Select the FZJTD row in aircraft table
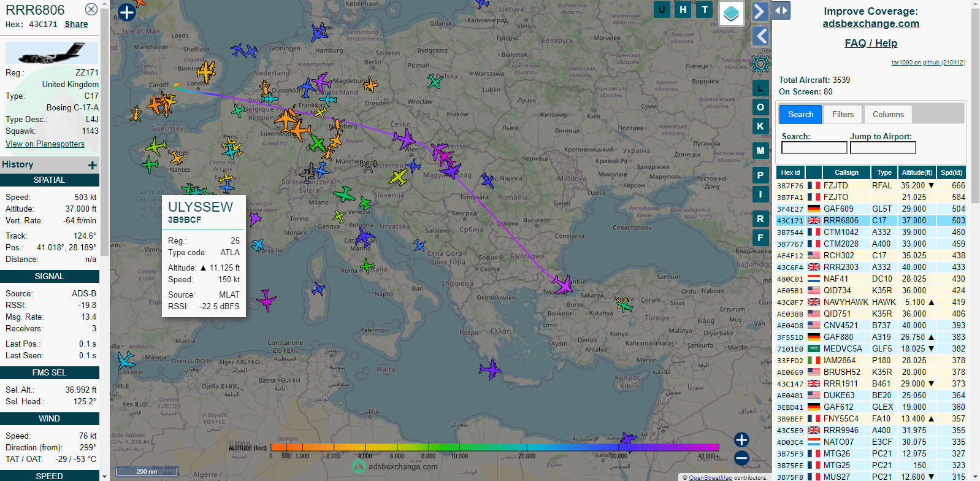980x481 pixels. pyautogui.click(x=871, y=185)
